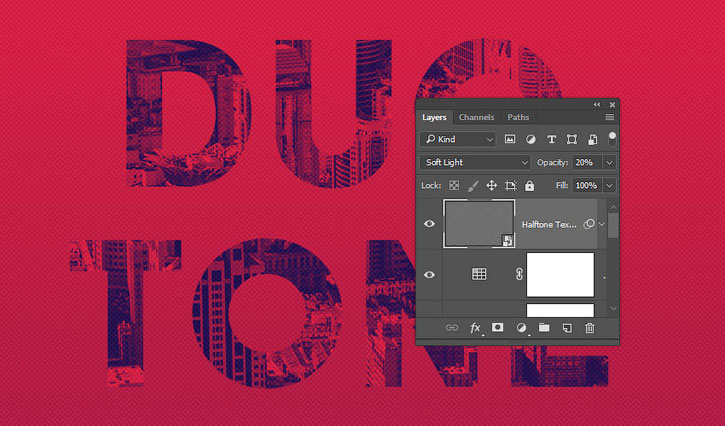Create a new group folder
Screen dimensions: 725x426
(x=544, y=327)
